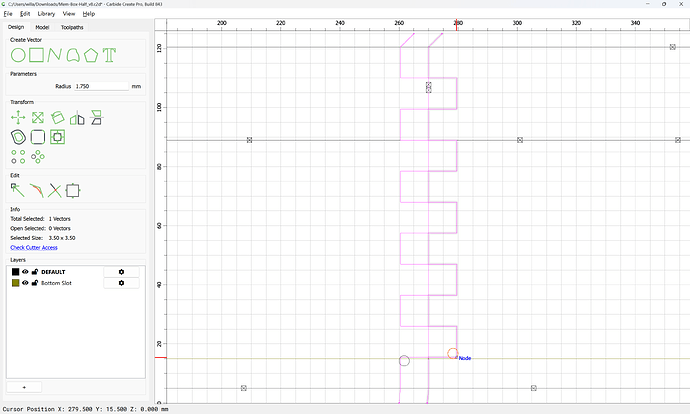The height and width of the screenshot is (414, 690).
Task: Select the DEFAULT layer name
Action: pyautogui.click(x=53, y=272)
